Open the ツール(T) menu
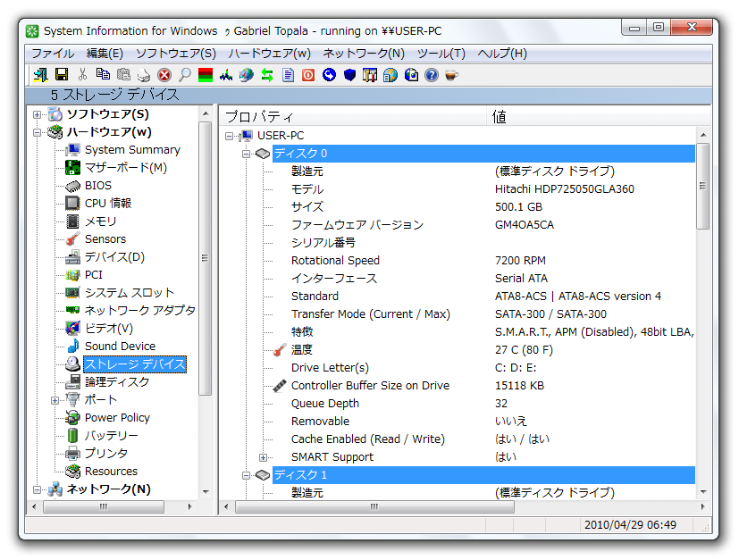Image resolution: width=739 pixels, height=560 pixels. click(x=441, y=54)
